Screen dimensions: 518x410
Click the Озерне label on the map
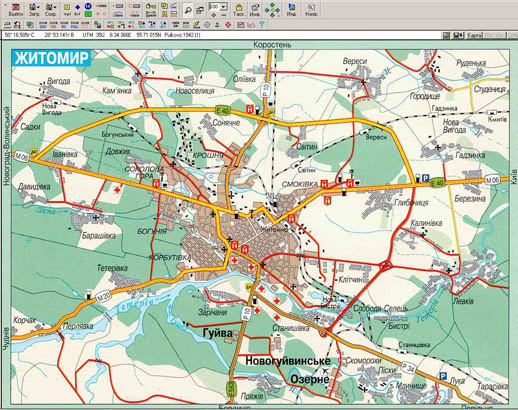tap(310, 379)
